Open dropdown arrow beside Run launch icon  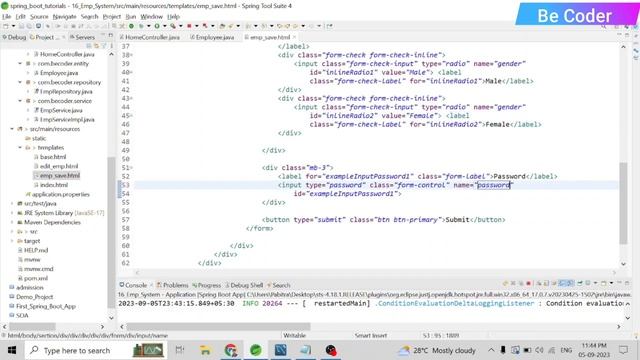point(164,26)
